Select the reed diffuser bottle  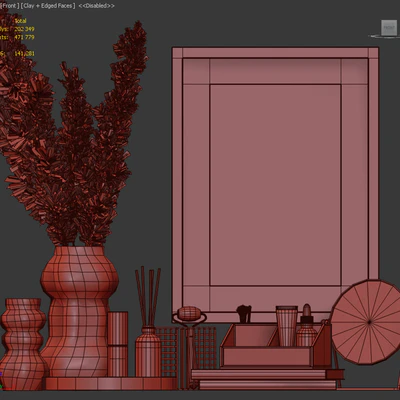point(148,352)
